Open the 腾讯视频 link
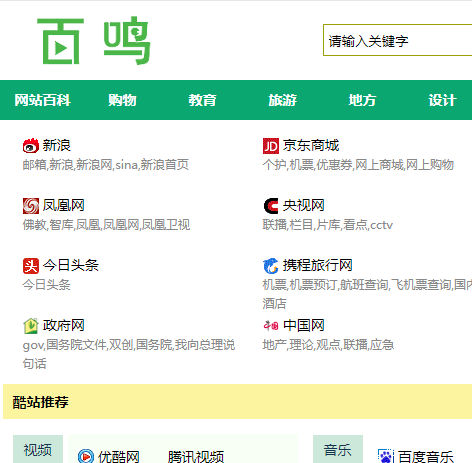Image resolution: width=472 pixels, height=463 pixels. [196, 457]
